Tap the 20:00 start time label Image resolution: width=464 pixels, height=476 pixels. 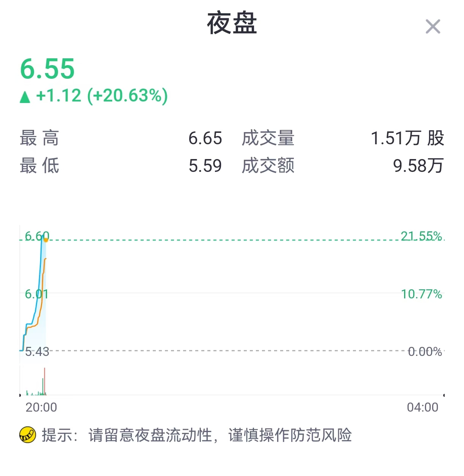click(x=41, y=407)
